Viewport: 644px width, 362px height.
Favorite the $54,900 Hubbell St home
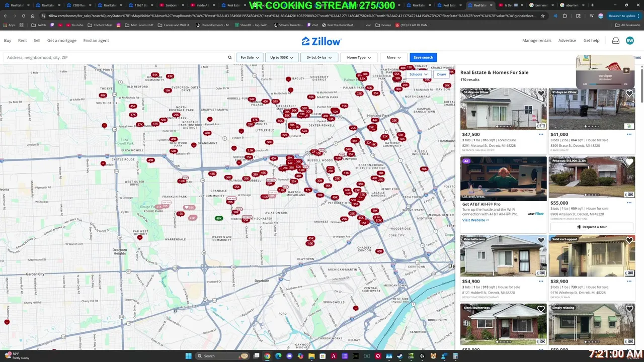click(x=541, y=240)
